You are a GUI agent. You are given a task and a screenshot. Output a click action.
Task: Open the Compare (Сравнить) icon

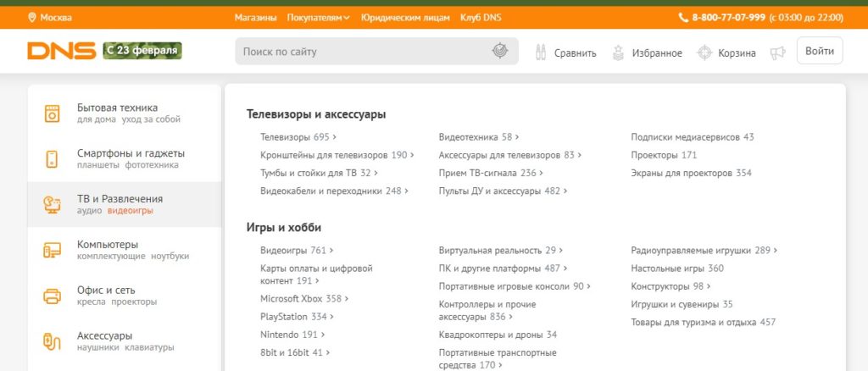coord(541,53)
